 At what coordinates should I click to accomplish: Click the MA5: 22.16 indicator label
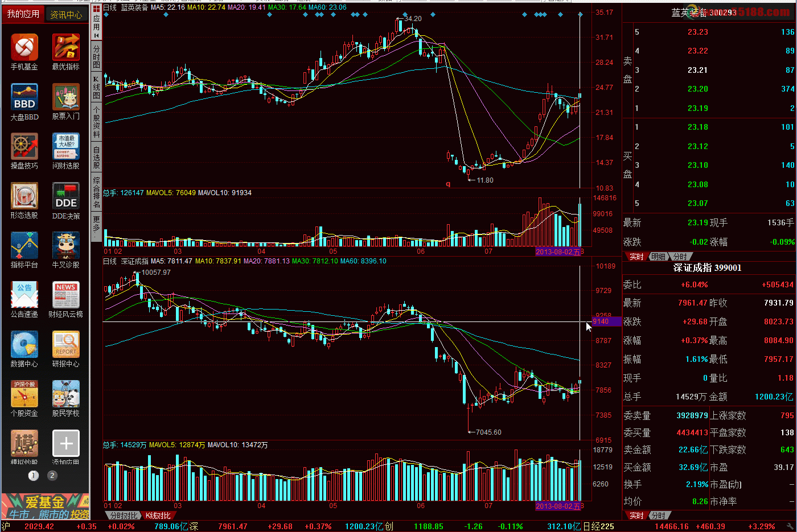[x=168, y=7]
